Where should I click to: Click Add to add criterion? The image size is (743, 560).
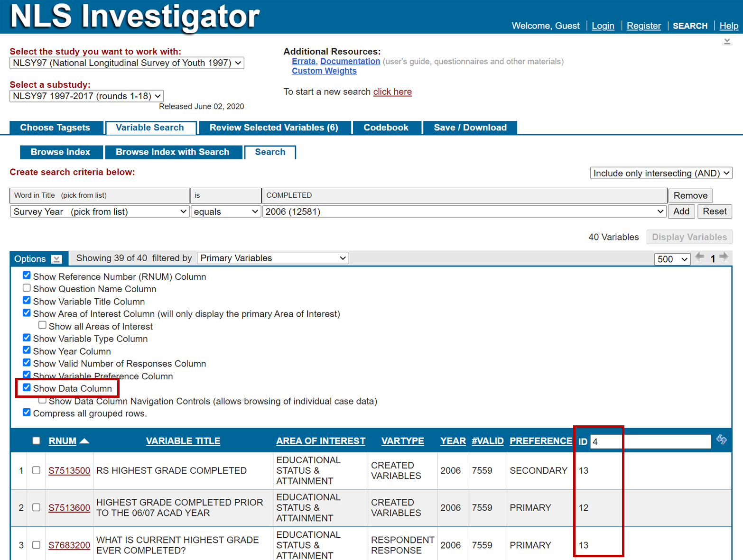pos(681,211)
